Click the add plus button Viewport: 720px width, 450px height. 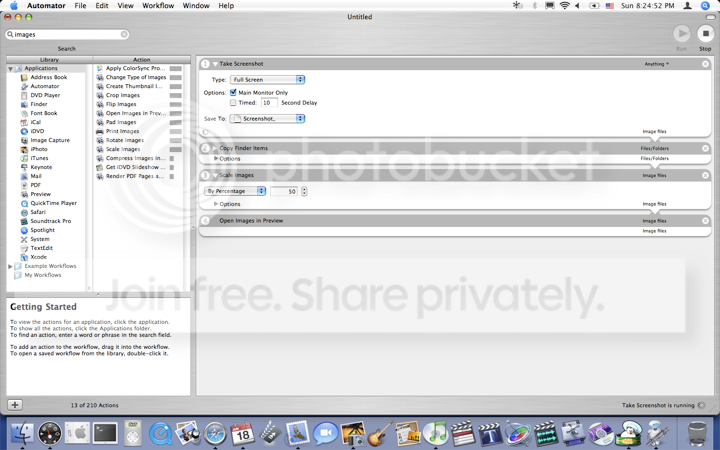click(15, 405)
